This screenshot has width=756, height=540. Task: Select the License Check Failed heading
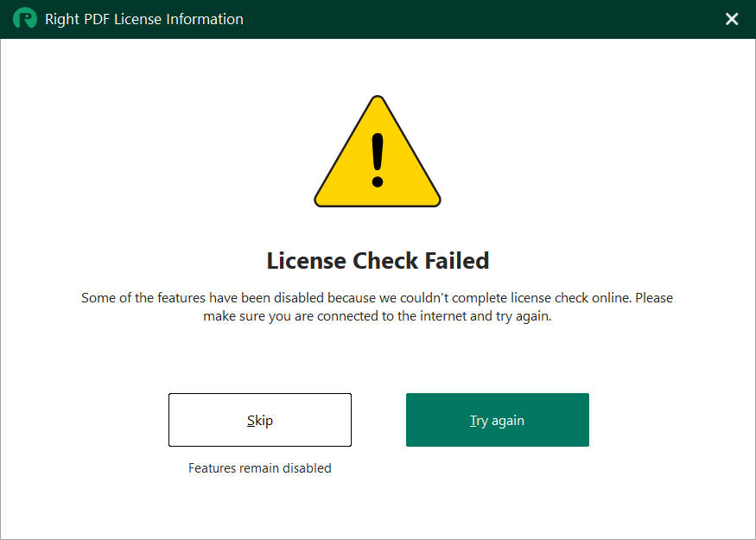pyautogui.click(x=378, y=261)
